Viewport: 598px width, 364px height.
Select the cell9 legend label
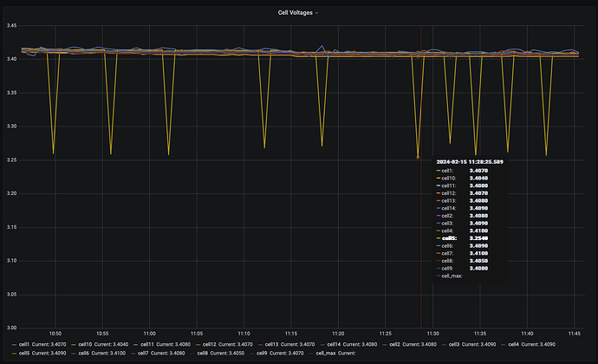tap(262, 354)
